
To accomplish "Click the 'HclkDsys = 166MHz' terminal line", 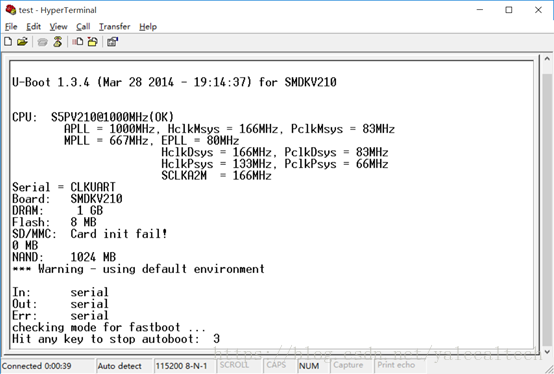I will click(275, 152).
